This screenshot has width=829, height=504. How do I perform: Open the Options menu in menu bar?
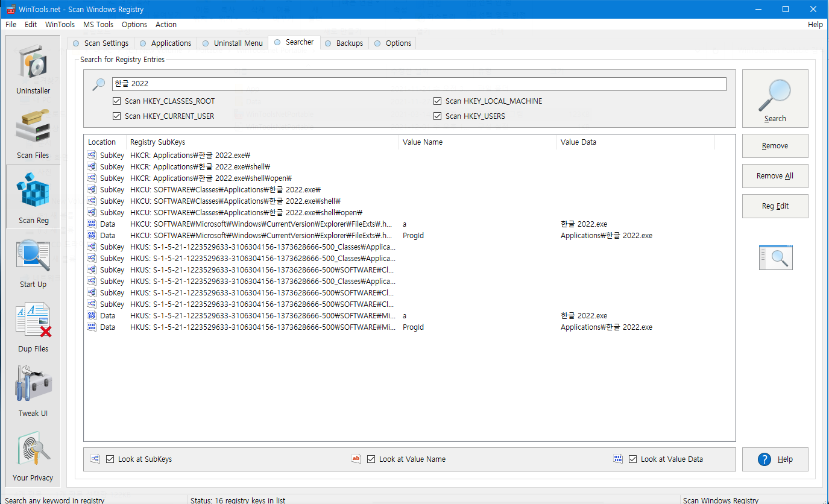[x=134, y=25]
